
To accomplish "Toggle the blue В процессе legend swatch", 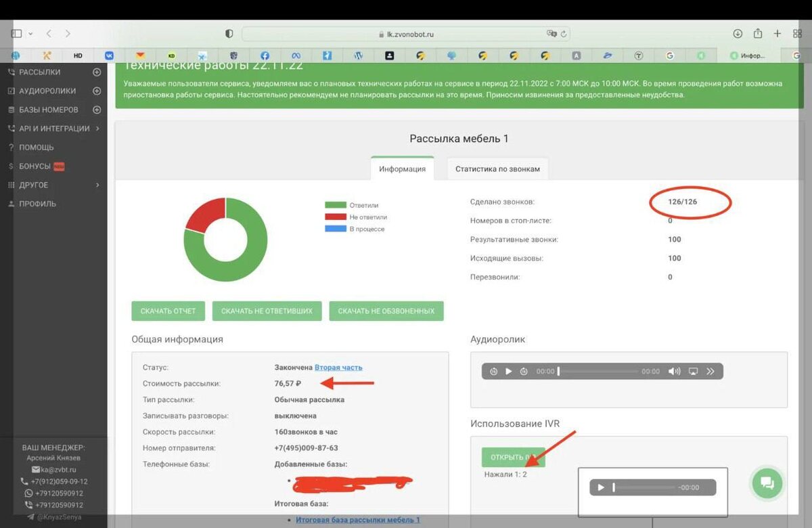I will point(335,229).
